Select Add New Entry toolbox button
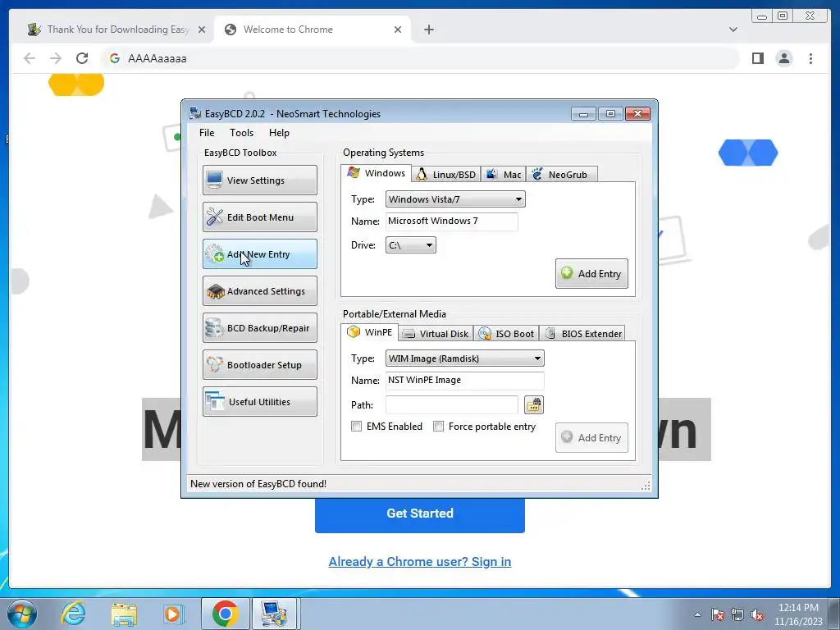Screen dimensions: 840x630 point(260,254)
